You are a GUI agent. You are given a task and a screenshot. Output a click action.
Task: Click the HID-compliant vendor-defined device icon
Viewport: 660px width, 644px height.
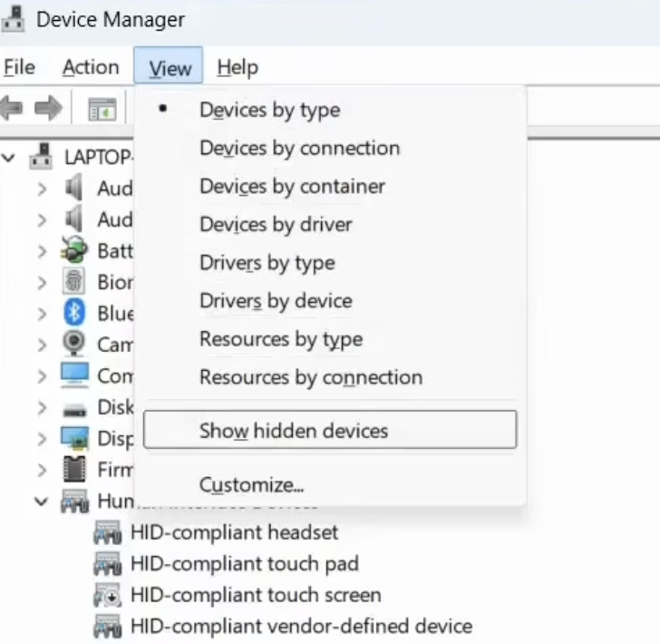coord(107,626)
